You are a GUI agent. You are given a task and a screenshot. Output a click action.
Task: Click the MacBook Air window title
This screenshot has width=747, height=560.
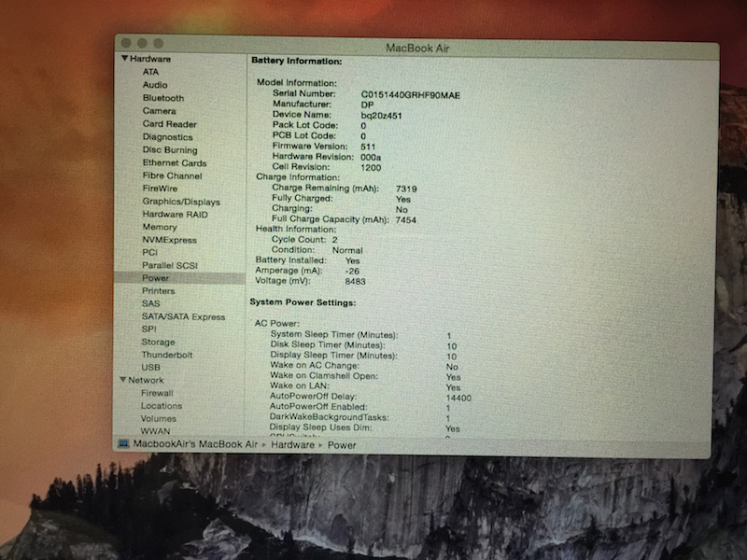pyautogui.click(x=417, y=49)
